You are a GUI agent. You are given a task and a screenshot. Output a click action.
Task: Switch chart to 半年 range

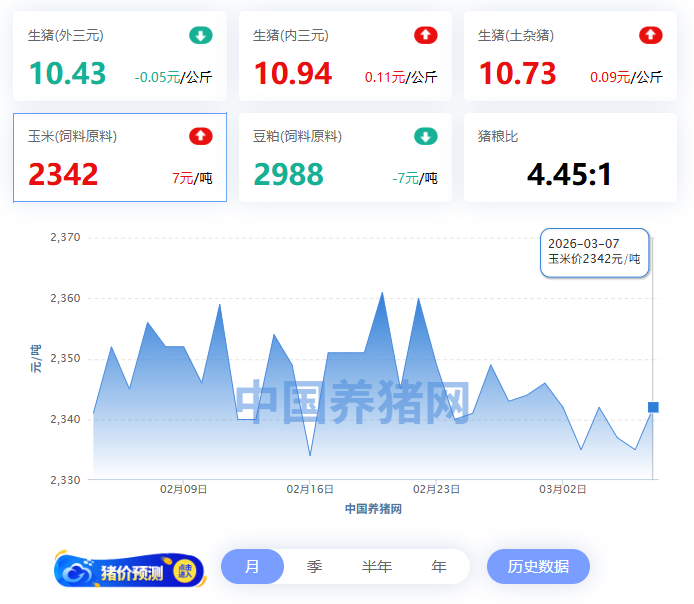[377, 567]
